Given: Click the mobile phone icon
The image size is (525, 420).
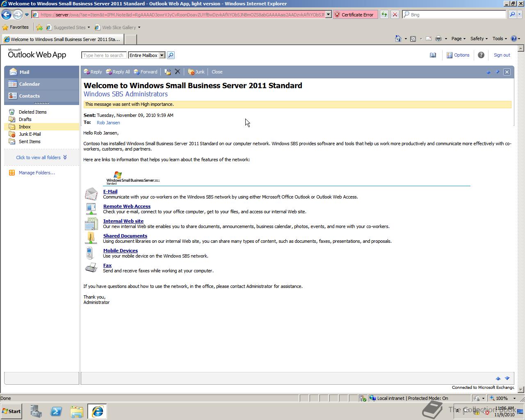Looking at the screenshot, I should pos(89,253).
